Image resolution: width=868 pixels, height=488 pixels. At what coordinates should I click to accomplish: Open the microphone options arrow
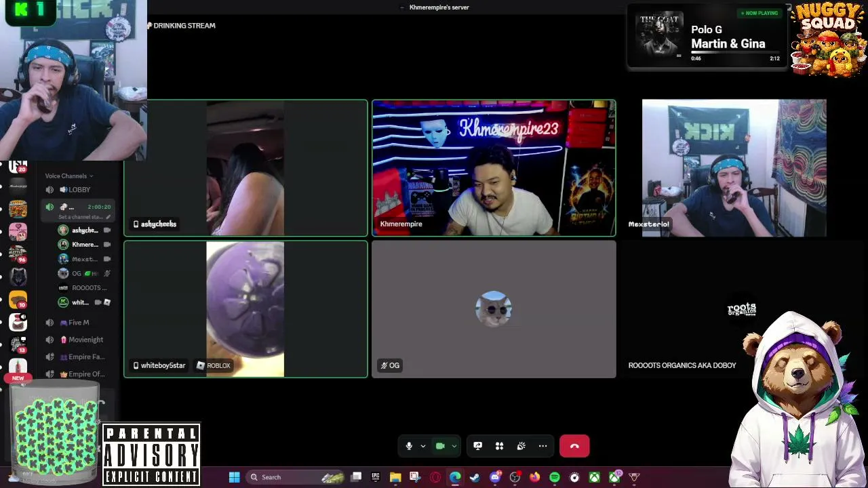click(x=422, y=446)
